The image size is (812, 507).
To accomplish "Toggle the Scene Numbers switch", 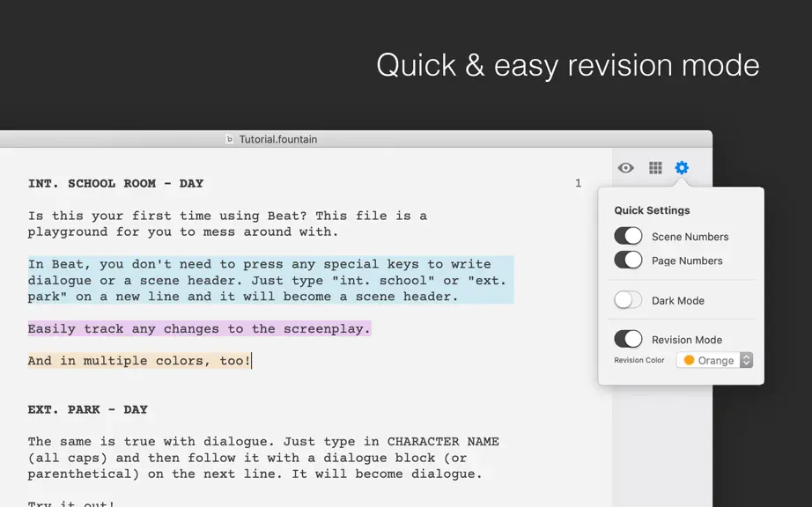I will pyautogui.click(x=628, y=236).
